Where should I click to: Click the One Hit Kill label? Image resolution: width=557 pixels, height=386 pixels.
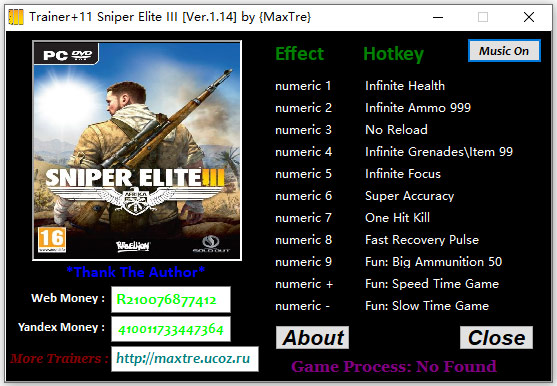tap(398, 218)
